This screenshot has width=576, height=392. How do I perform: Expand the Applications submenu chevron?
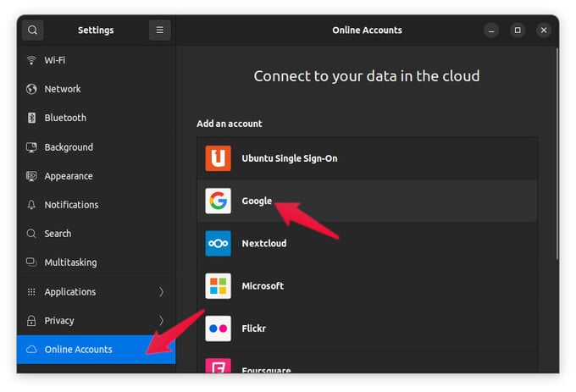point(161,292)
